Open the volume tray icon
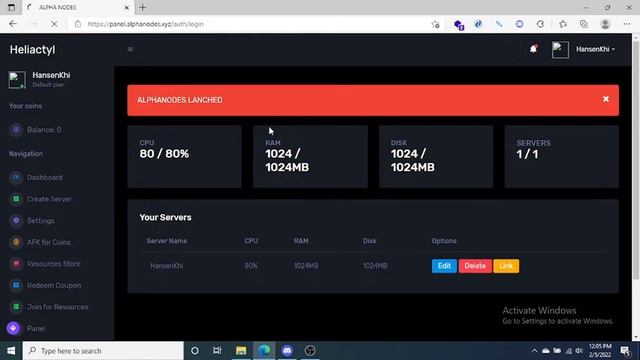Viewport: 640px width, 360px height. (579, 351)
